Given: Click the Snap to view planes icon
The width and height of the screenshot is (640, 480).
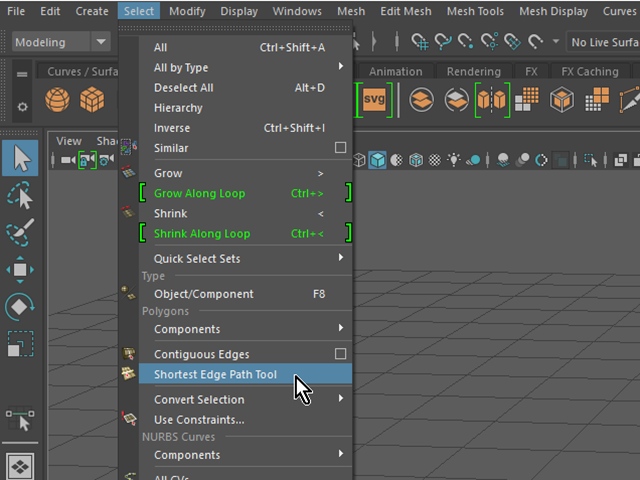Looking at the screenshot, I should tap(512, 41).
